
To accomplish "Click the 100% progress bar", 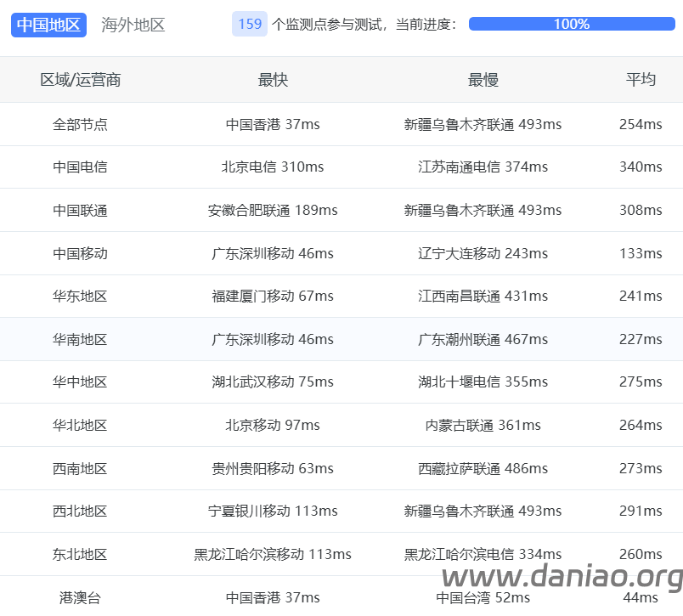I will [571, 25].
